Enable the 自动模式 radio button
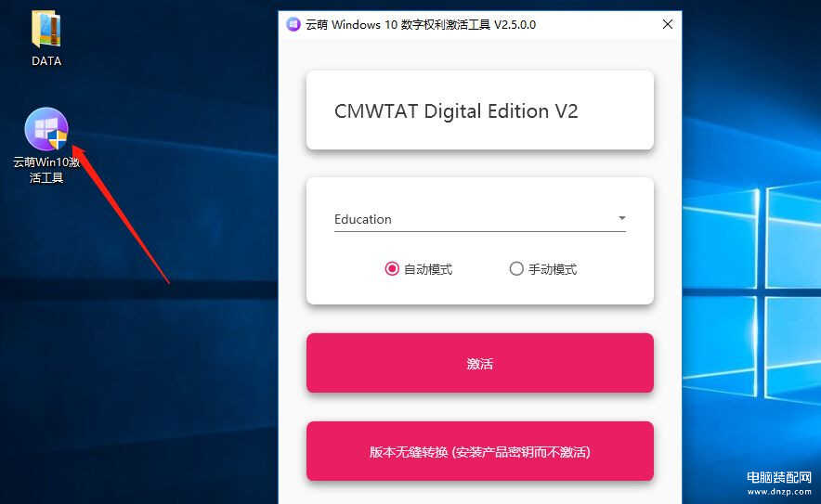Viewport: 821px width, 504px height. pos(392,269)
